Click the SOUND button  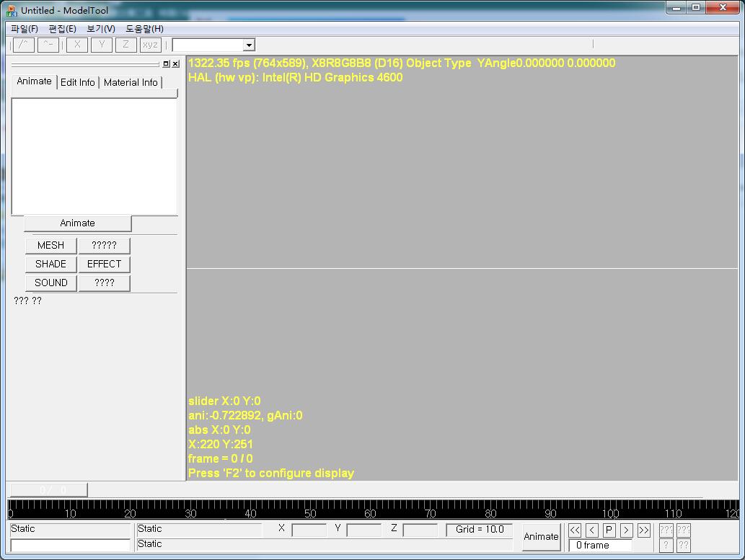coord(50,283)
